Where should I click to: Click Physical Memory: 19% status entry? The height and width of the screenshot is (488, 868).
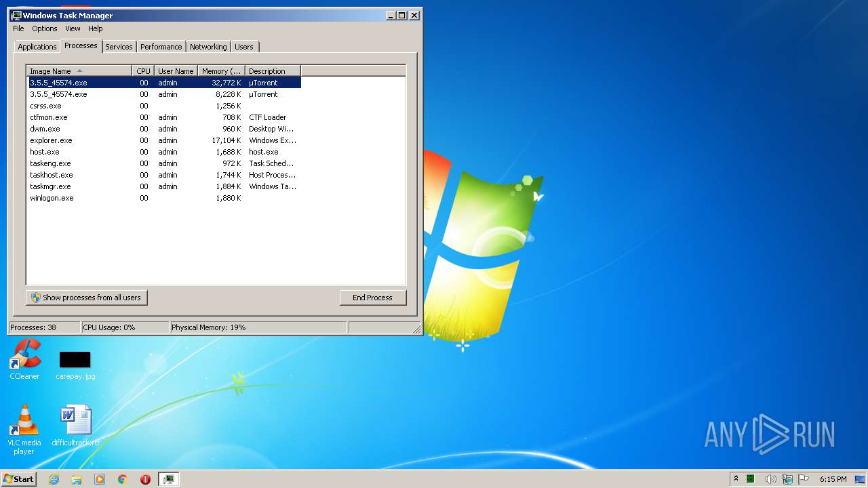(258, 327)
